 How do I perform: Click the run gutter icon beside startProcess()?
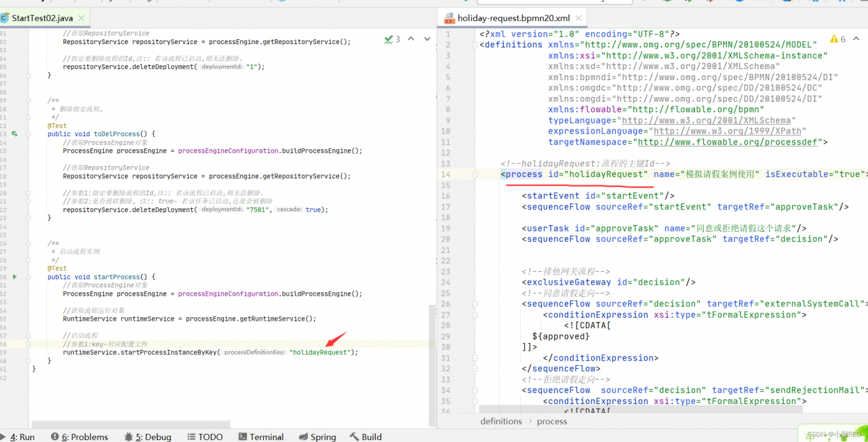14,277
